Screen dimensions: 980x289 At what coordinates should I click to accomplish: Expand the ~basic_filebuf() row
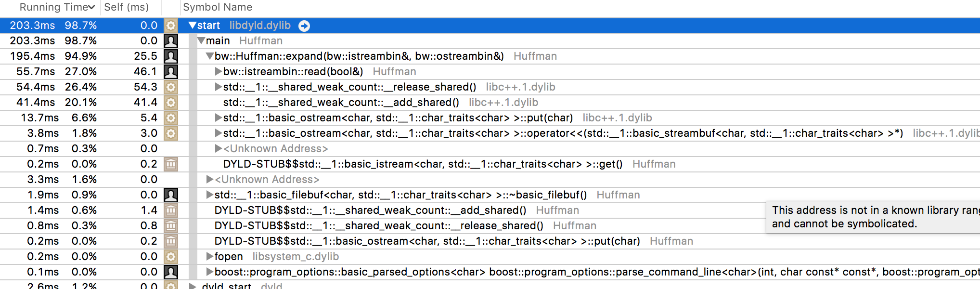pos(209,195)
